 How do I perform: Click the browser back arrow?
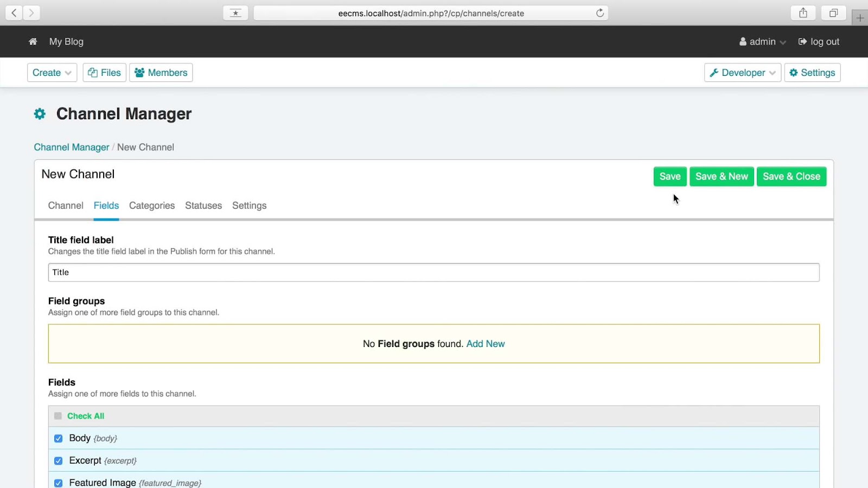click(14, 12)
